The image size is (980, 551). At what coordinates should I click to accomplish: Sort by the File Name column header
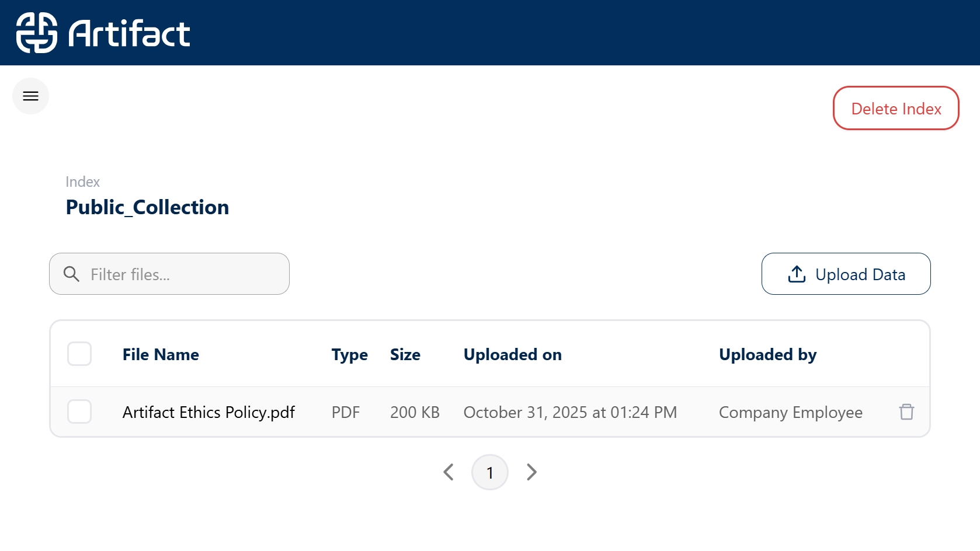pyautogui.click(x=161, y=355)
